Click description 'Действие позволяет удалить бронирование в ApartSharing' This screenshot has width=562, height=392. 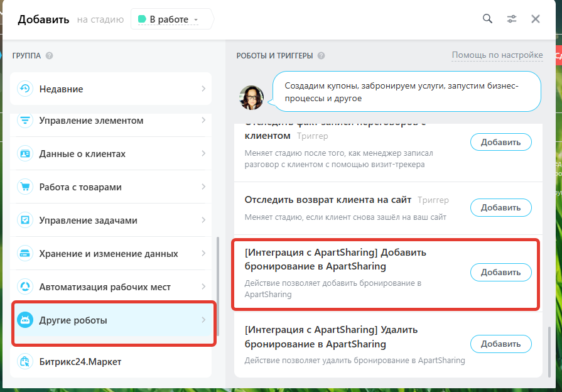355,361
